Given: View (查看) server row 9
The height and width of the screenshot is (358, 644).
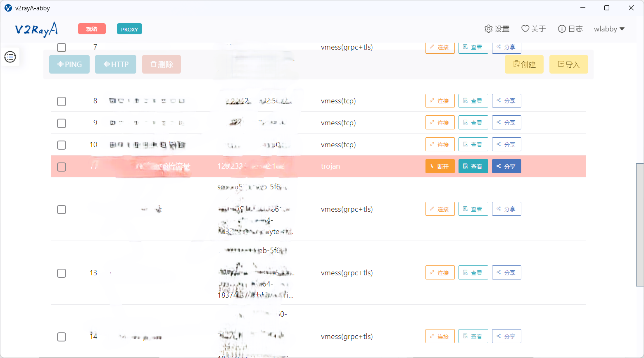Looking at the screenshot, I should [x=473, y=123].
